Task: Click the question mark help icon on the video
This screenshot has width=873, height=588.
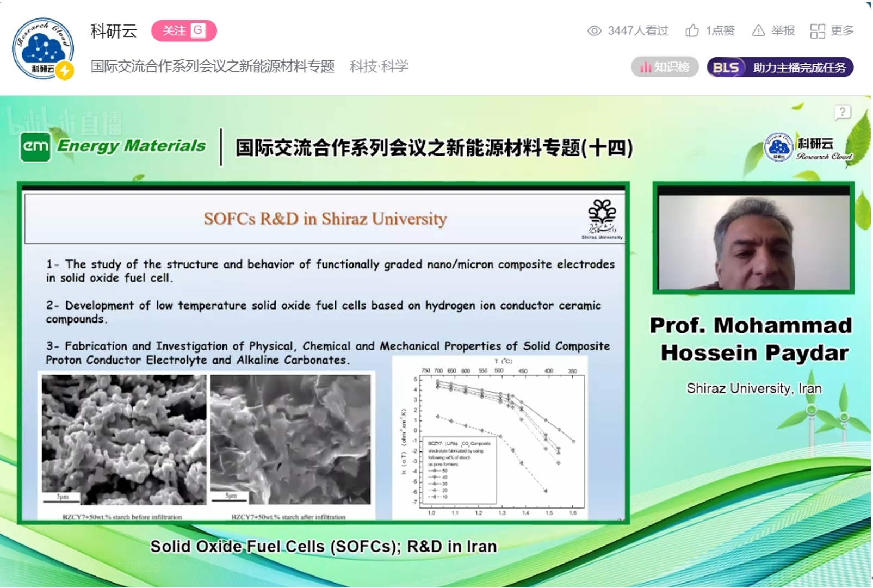Action: [843, 113]
